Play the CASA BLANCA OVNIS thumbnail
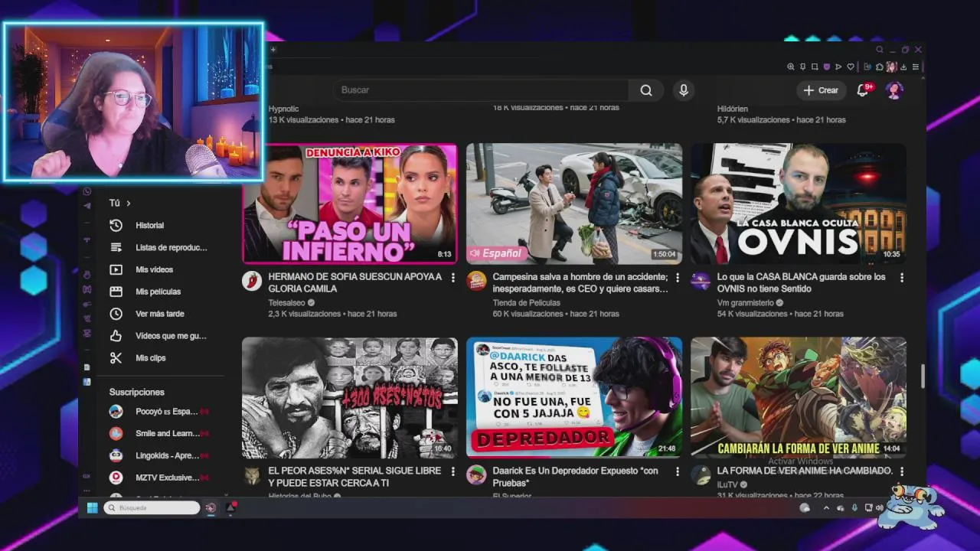980x551 pixels. click(799, 204)
